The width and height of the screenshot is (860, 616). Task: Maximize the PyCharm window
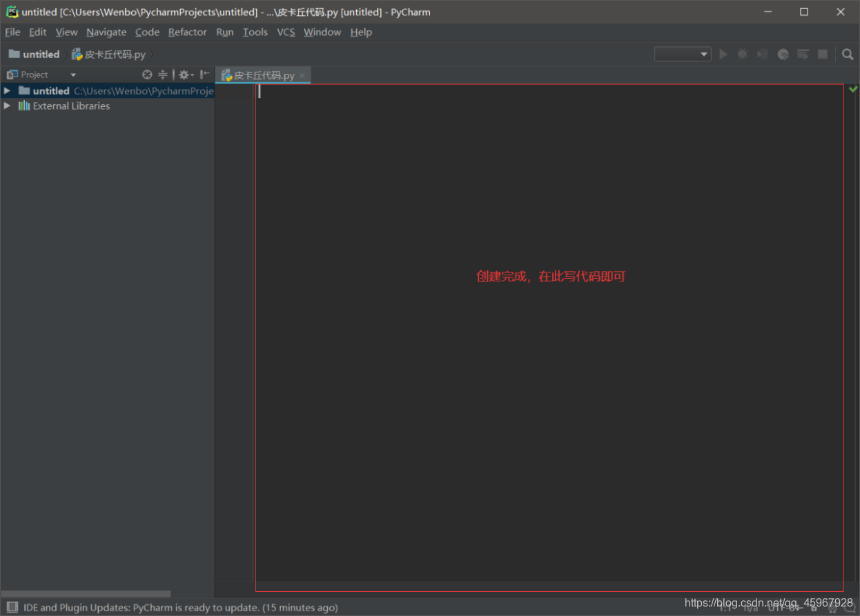point(804,12)
